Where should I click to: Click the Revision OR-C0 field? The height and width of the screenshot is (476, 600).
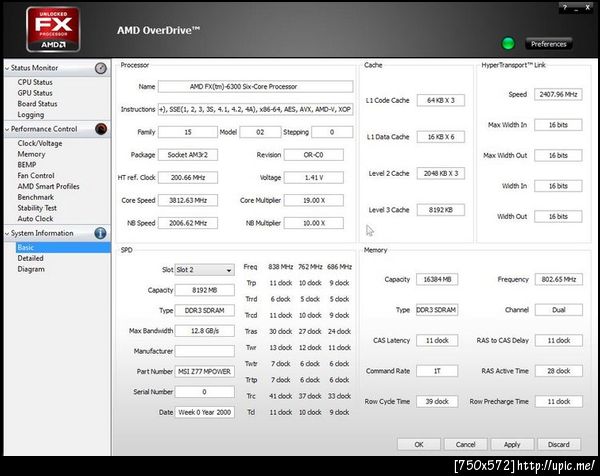pyautogui.click(x=314, y=155)
